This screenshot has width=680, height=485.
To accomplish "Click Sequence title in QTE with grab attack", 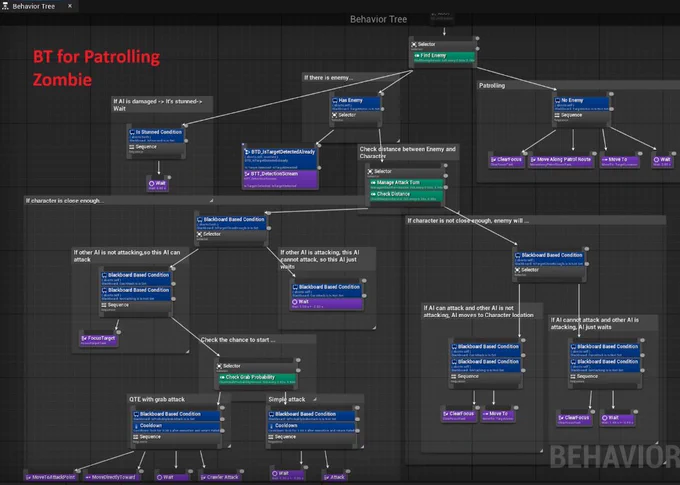I will (x=150, y=436).
